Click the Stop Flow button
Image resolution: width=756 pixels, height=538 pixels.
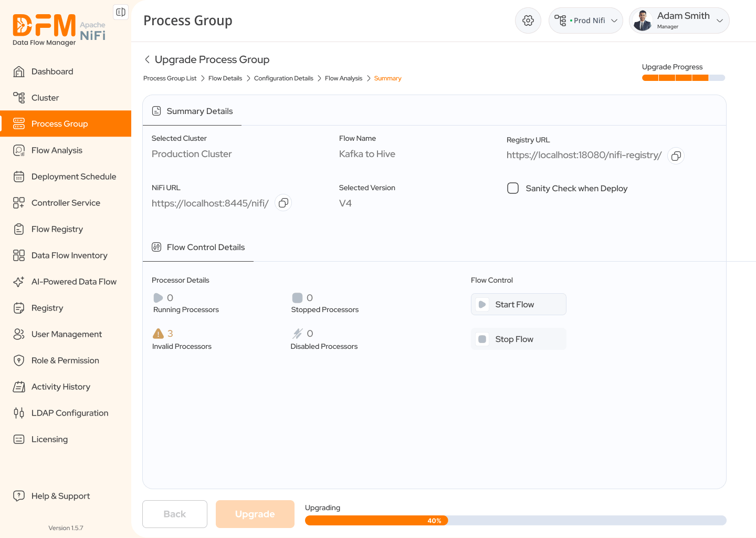[519, 339]
